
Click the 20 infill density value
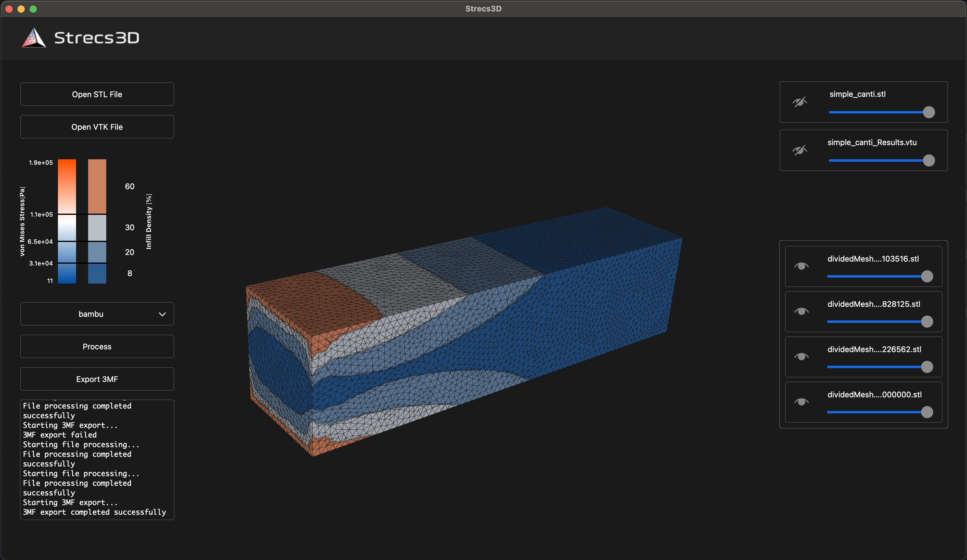coord(130,252)
